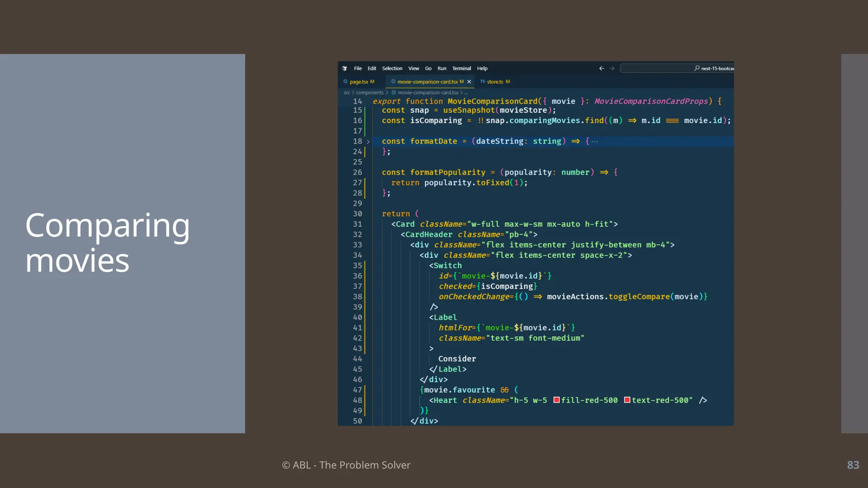Click the Go Back arrow icon

(601, 68)
